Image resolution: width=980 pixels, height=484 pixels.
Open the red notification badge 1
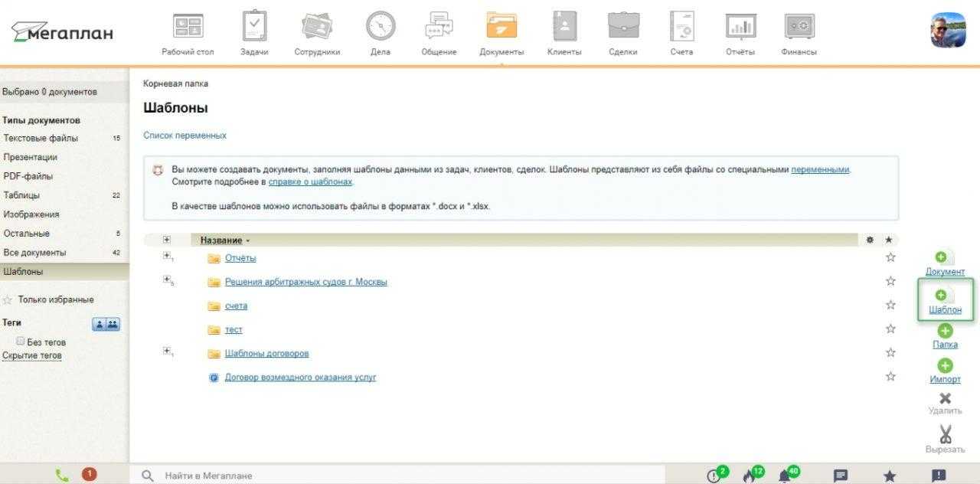[x=89, y=474]
